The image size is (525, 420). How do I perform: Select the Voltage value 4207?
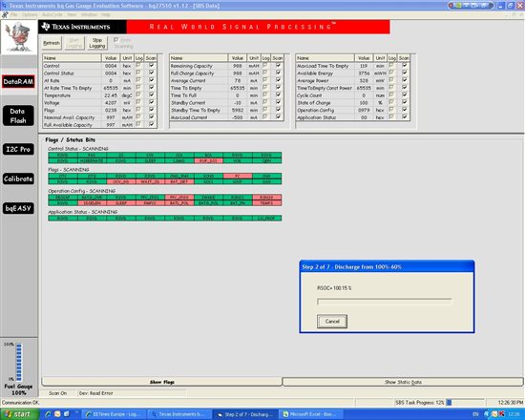pos(111,103)
